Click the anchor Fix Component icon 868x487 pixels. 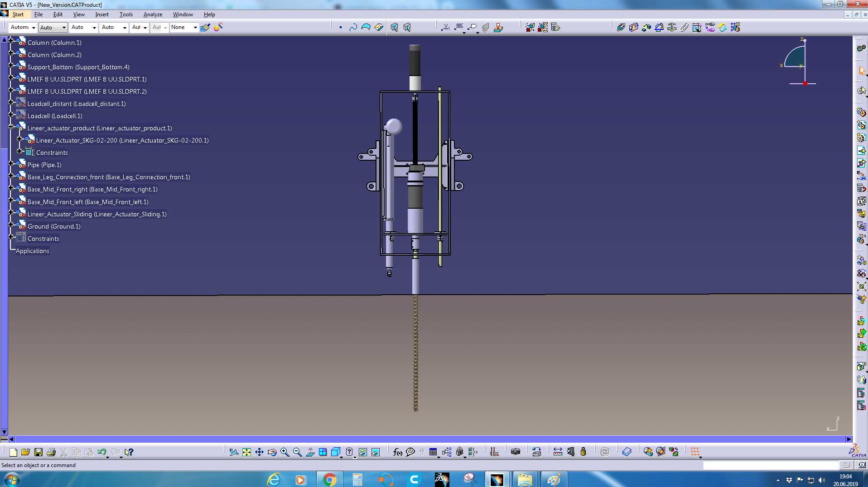click(672, 27)
